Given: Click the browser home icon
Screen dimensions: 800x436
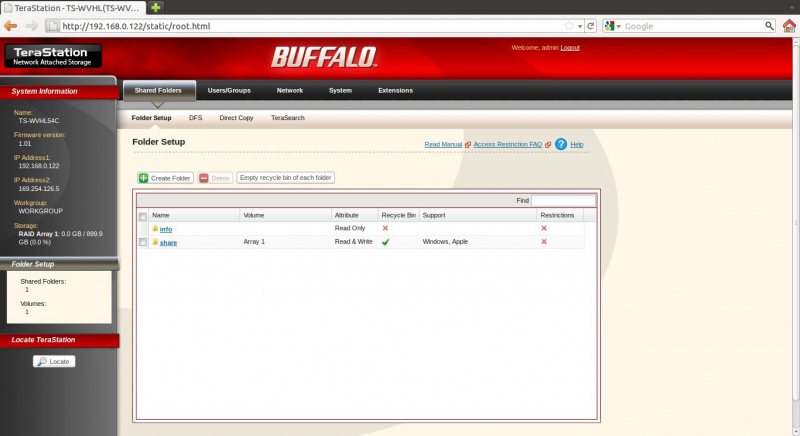Looking at the screenshot, I should coord(789,25).
